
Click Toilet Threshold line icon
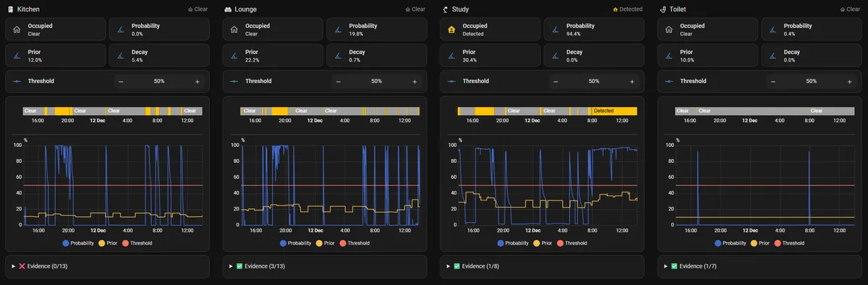tap(669, 81)
